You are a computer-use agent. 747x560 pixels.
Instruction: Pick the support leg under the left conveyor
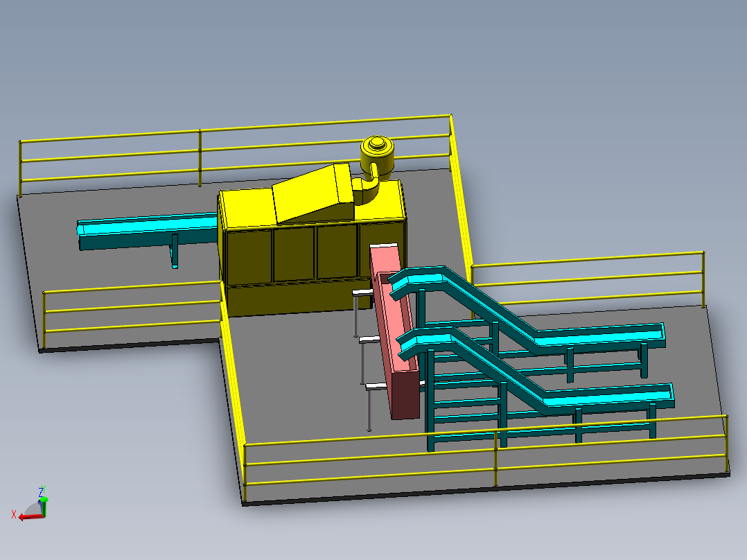(175, 251)
